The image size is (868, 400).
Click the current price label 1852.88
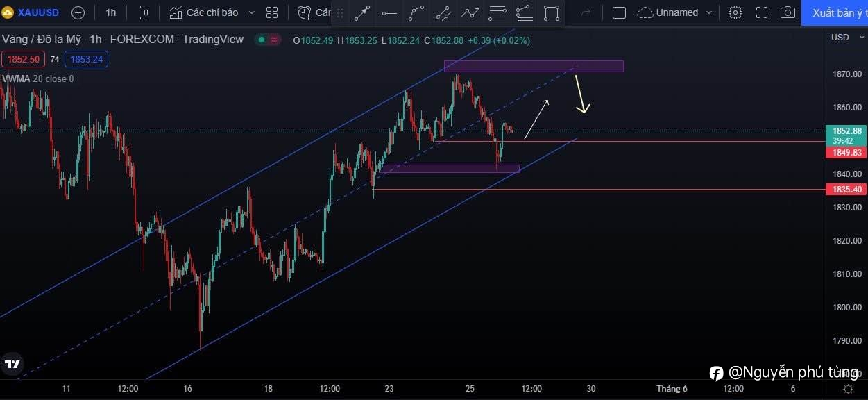846,131
